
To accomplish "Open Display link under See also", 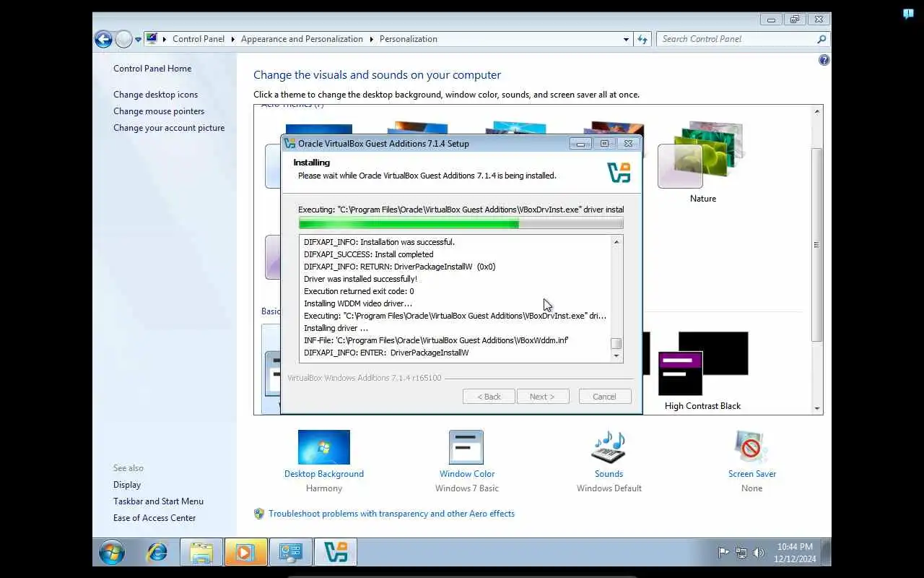I will 127,485.
